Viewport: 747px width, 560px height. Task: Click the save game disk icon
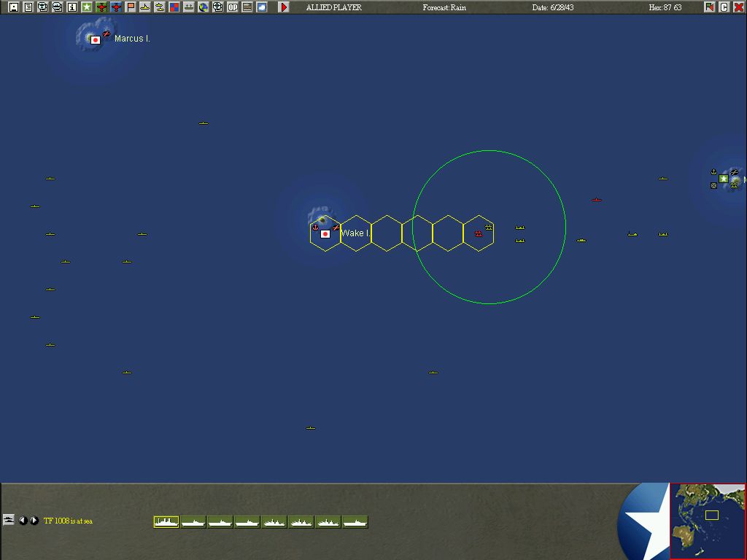(x=14, y=7)
